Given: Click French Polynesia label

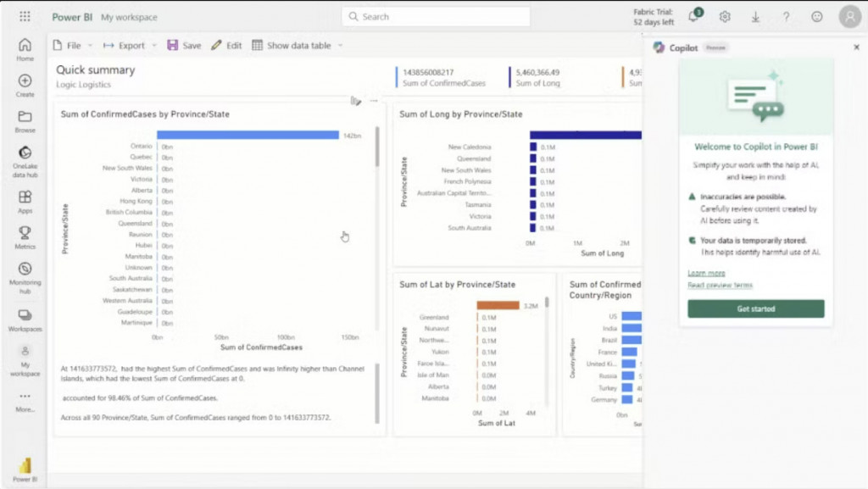Looking at the screenshot, I should (467, 181).
